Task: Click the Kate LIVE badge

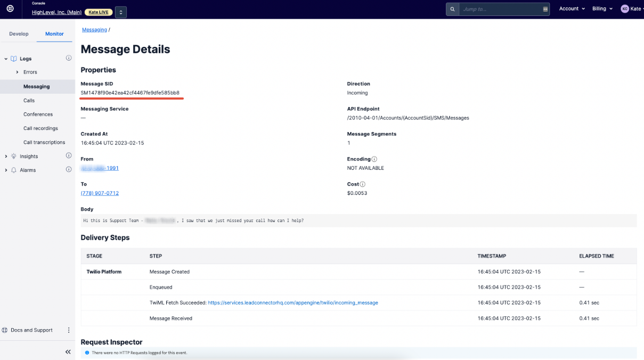Action: tap(97, 12)
